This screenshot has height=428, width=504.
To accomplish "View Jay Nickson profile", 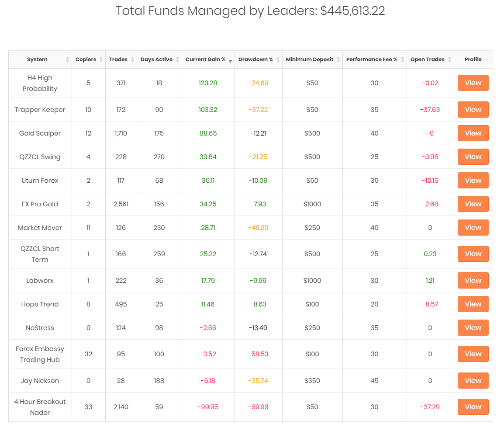I will click(x=473, y=381).
